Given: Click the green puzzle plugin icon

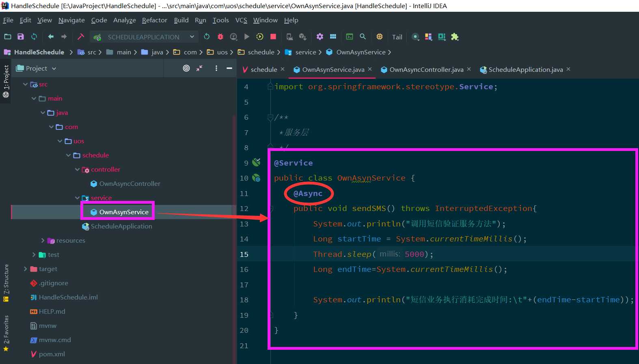Looking at the screenshot, I should [x=455, y=37].
